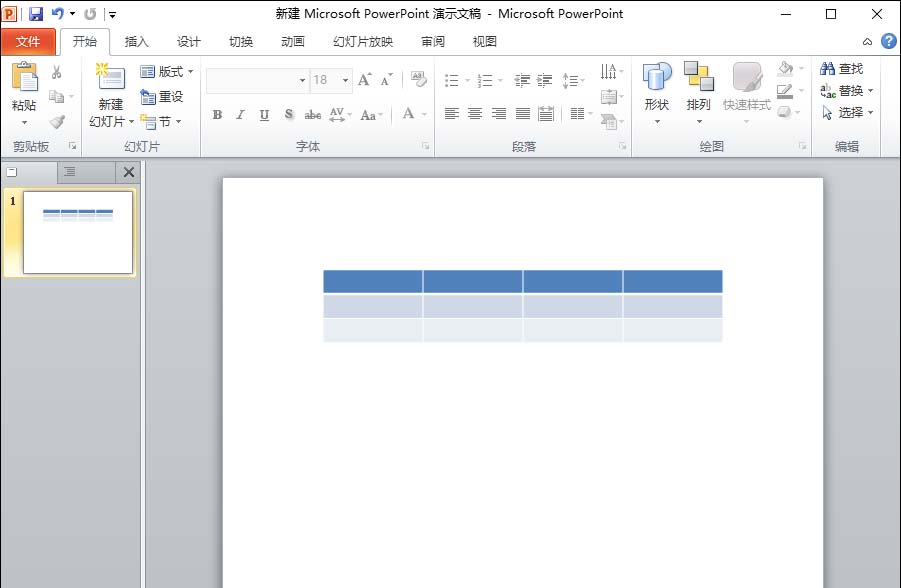Click the font color A swatch

click(408, 114)
